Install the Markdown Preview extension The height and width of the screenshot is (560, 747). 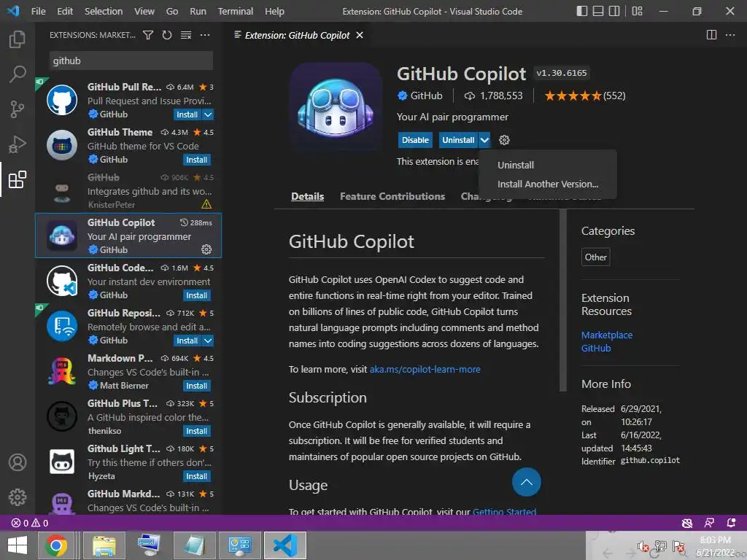click(197, 386)
